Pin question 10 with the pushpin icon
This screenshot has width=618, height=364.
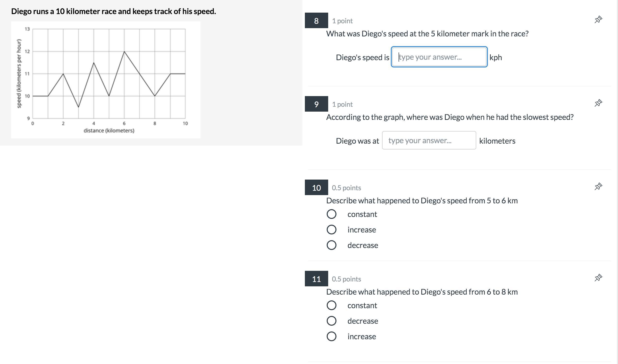point(598,186)
